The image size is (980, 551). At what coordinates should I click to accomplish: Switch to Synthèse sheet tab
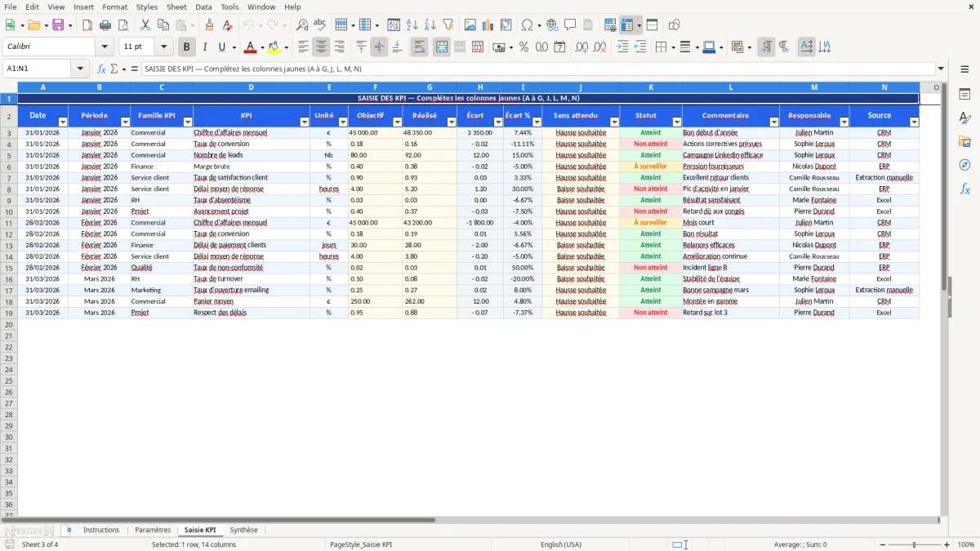(x=243, y=530)
